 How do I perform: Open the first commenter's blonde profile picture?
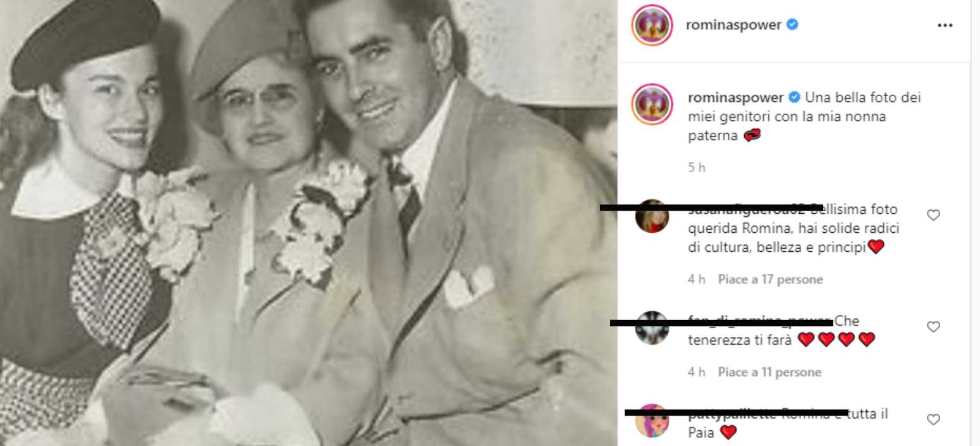[x=651, y=216]
